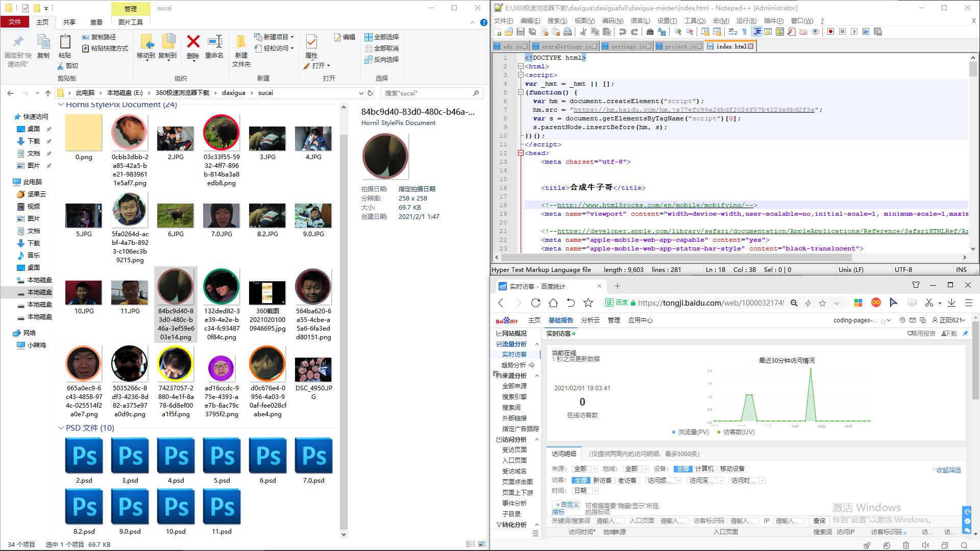Click the Rename icon in Explorer ribbon
This screenshot has height=551, width=980.
coord(214,42)
